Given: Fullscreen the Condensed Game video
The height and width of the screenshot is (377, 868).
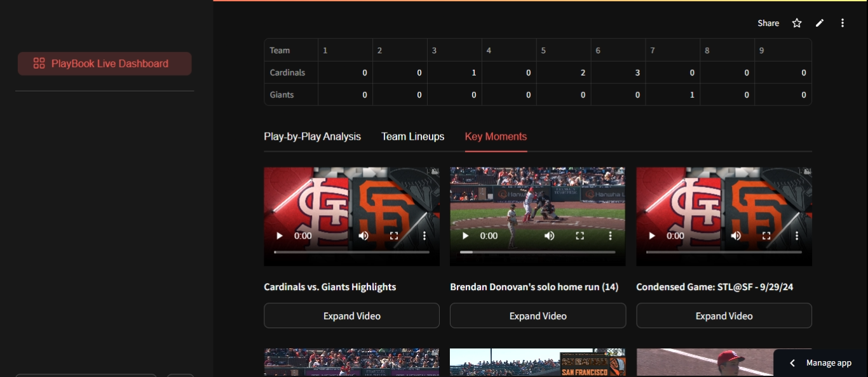Looking at the screenshot, I should tap(766, 235).
